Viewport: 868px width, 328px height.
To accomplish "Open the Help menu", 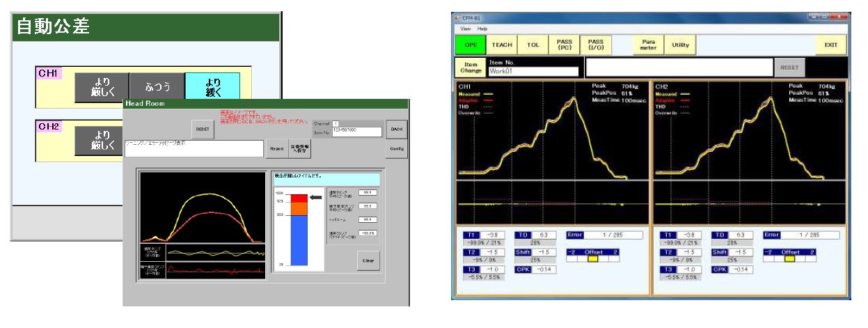I will pos(482,29).
